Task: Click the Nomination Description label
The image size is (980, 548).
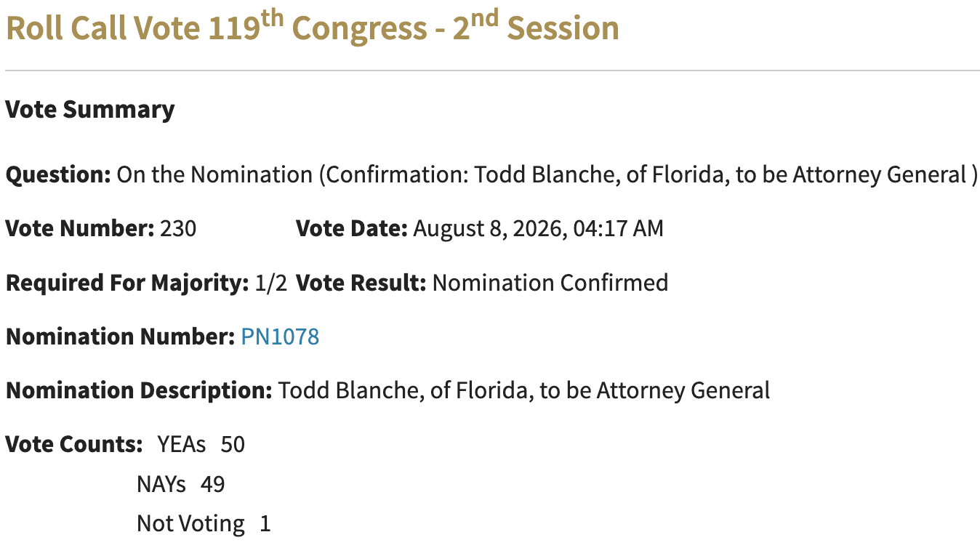Action: pyautogui.click(x=139, y=391)
